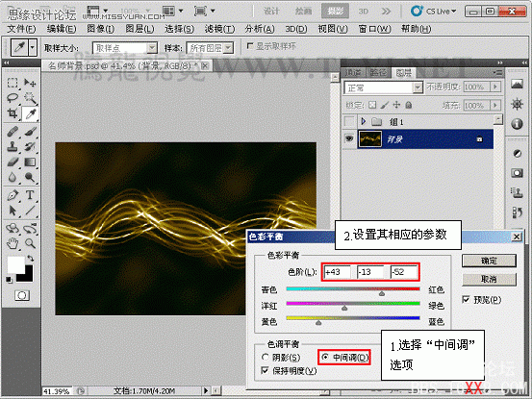Open the 图像(I) menu
This screenshot has height=399, width=532.
point(100,29)
